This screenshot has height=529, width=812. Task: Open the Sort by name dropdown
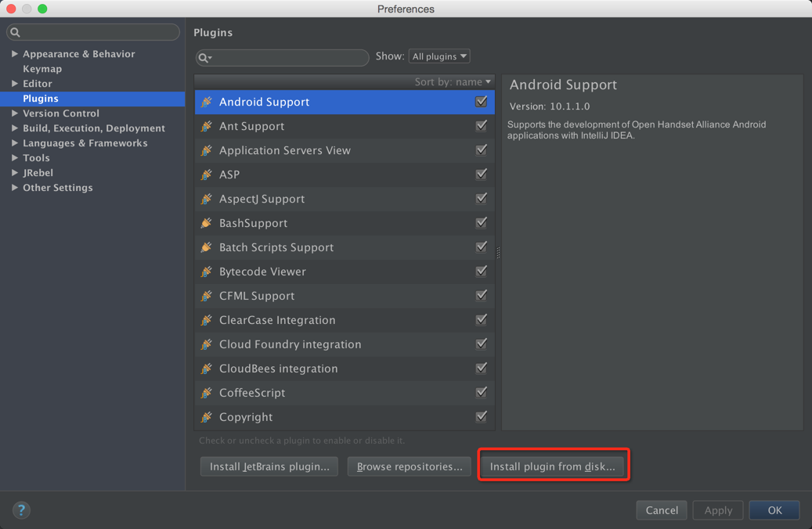click(x=453, y=81)
